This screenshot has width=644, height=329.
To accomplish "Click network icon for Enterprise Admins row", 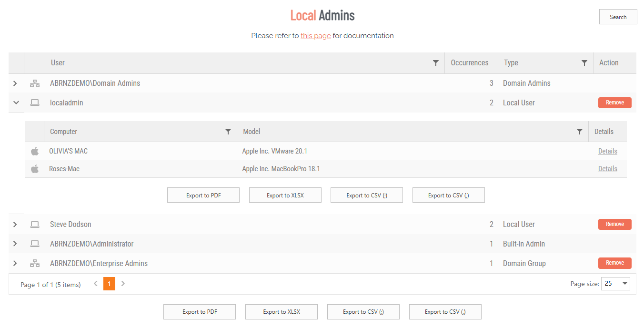I will (x=35, y=263).
